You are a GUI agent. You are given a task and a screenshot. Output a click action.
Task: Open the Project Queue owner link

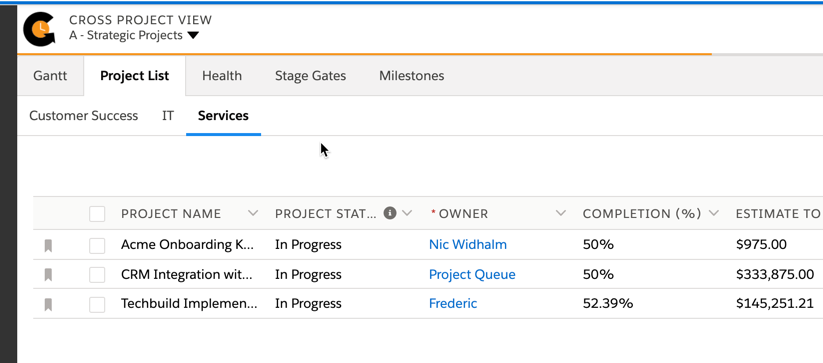pos(472,274)
